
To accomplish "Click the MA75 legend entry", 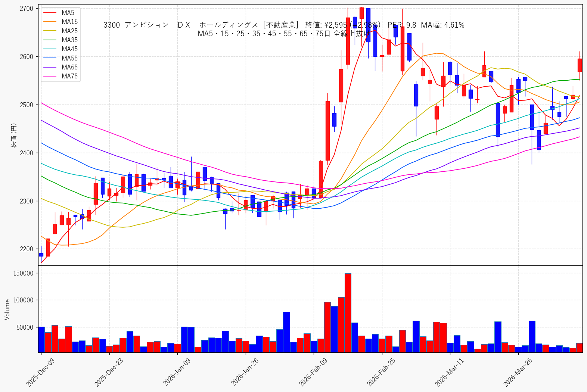I will click(60, 76).
